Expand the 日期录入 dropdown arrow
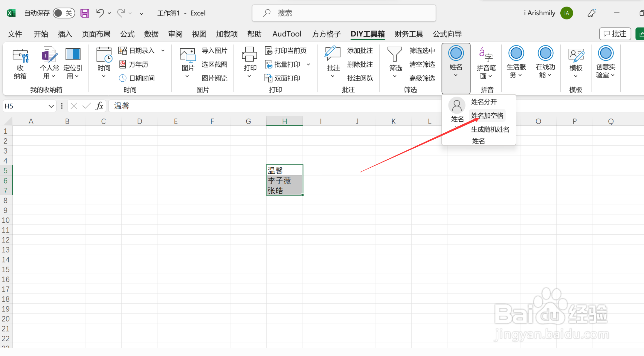This screenshot has width=644, height=356. tap(163, 51)
